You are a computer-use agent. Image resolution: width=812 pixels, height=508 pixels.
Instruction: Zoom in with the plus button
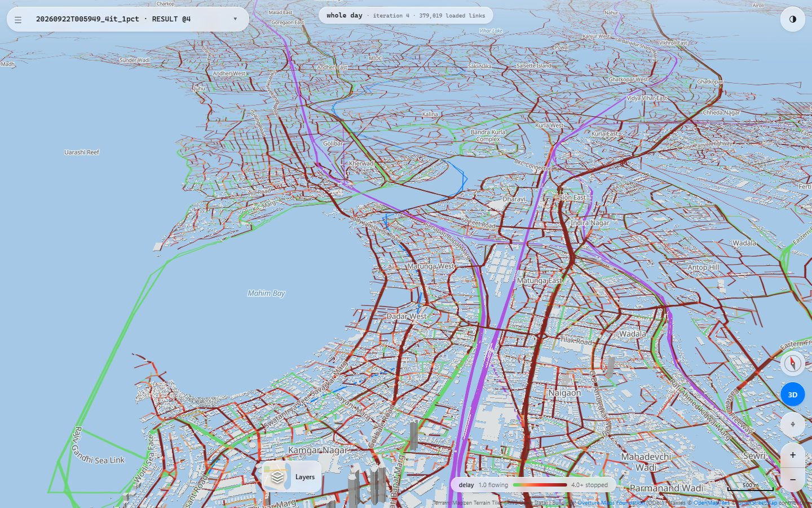792,455
